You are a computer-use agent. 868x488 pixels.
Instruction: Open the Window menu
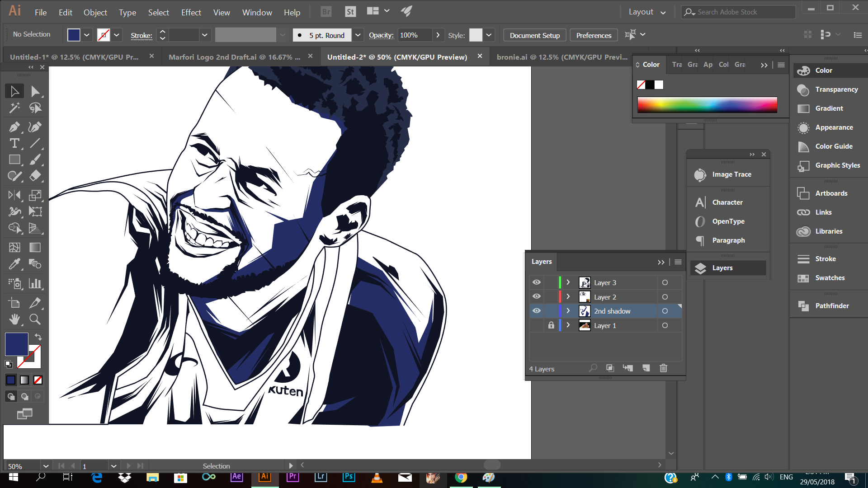pyautogui.click(x=257, y=13)
